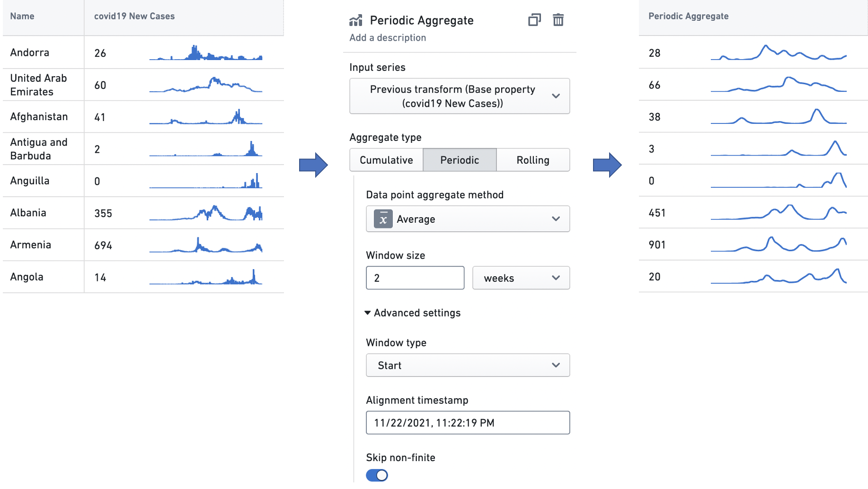Open the Window type Start dropdown

point(468,365)
